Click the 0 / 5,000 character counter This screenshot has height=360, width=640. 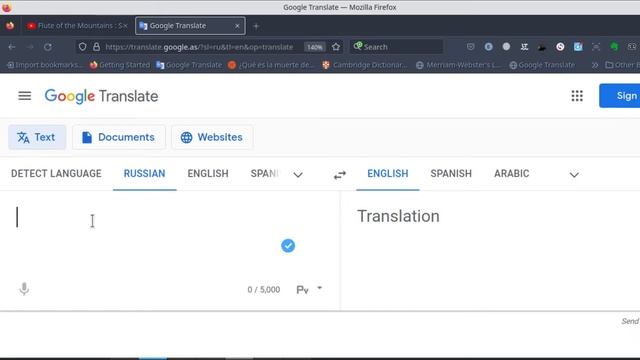264,290
